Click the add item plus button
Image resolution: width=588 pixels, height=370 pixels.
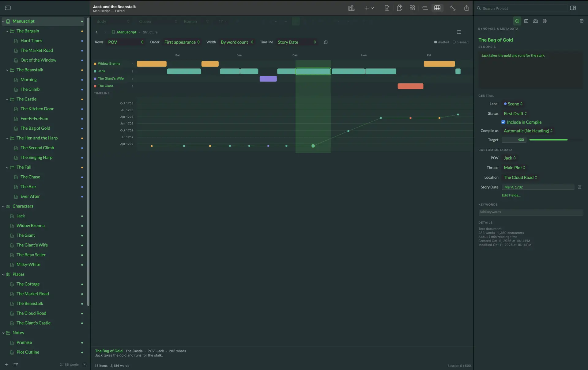point(367,8)
